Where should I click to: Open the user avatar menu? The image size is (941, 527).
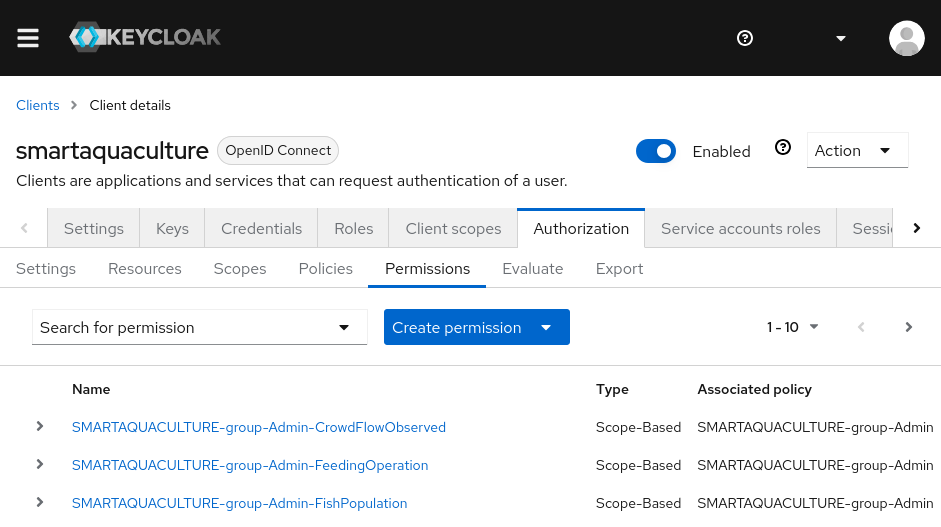[906, 38]
